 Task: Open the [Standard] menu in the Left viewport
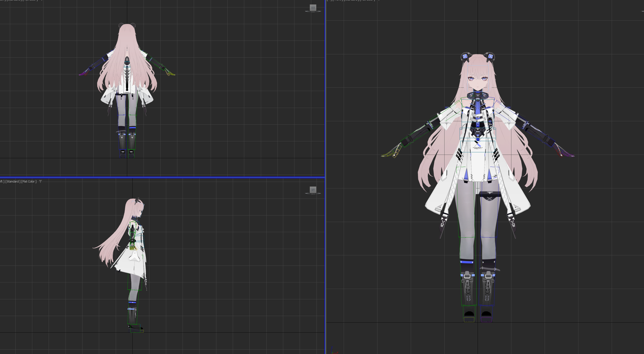point(13,181)
